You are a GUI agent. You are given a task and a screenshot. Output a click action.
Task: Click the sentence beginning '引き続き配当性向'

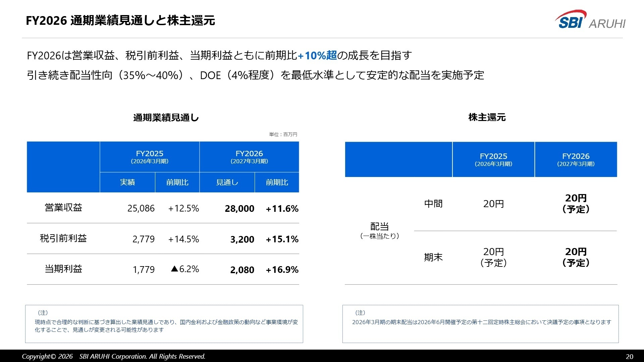coord(255,75)
